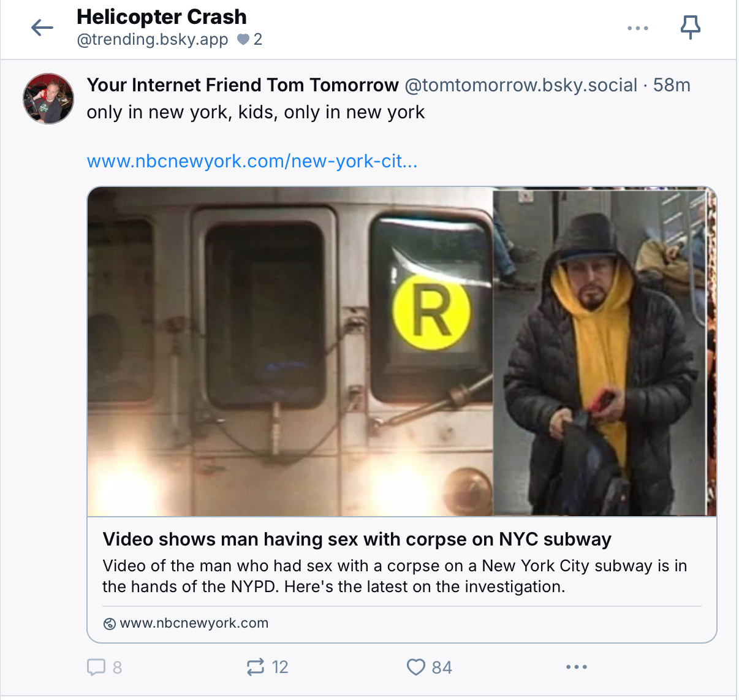The image size is (739, 700).
Task: Reply using the speech bubble icon
Action: point(96,667)
